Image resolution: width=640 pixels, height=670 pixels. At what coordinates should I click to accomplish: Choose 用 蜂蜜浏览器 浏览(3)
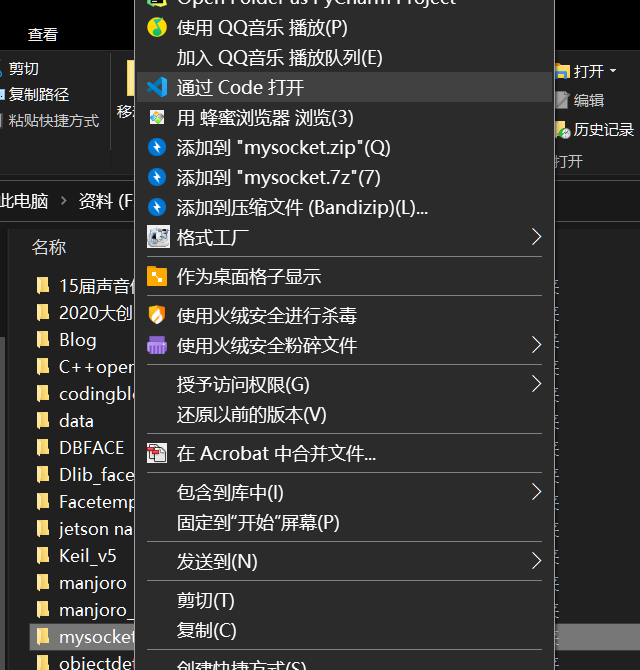tap(344, 118)
